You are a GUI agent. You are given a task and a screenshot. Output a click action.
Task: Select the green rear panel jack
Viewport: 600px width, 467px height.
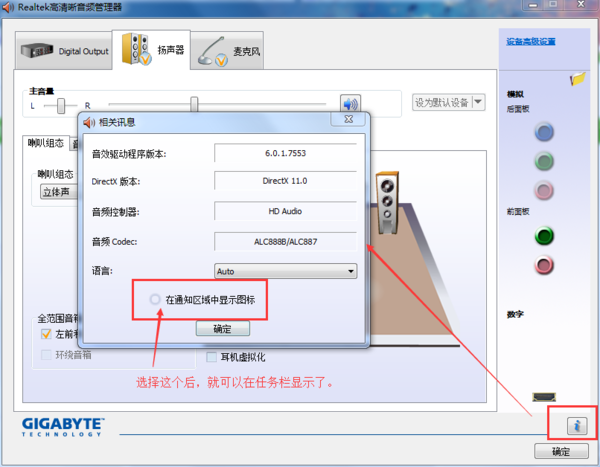[544, 161]
